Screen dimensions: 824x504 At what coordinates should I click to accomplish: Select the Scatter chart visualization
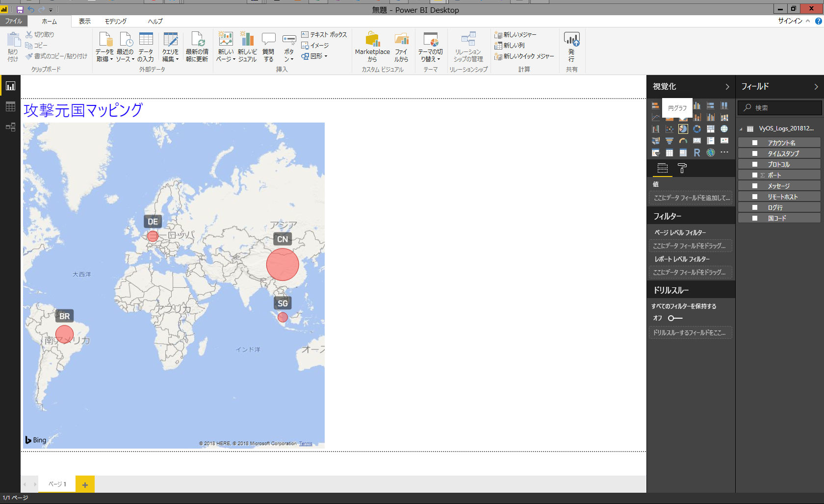pos(669,129)
